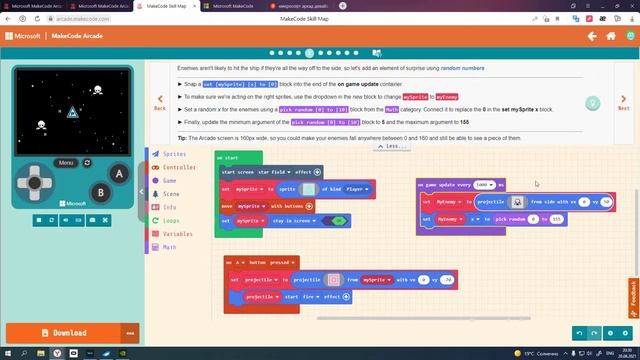
Task: Open the A button dropdown
Action: [x=240, y=262]
